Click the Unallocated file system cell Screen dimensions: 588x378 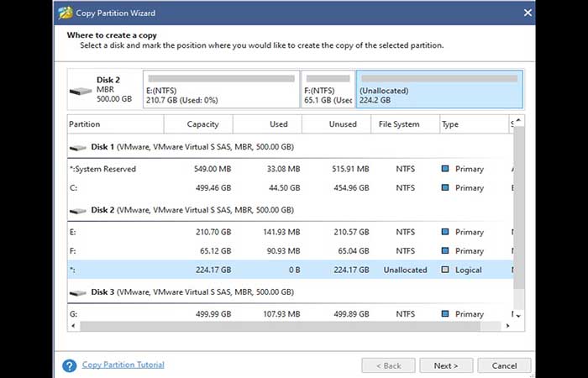pyautogui.click(x=405, y=270)
